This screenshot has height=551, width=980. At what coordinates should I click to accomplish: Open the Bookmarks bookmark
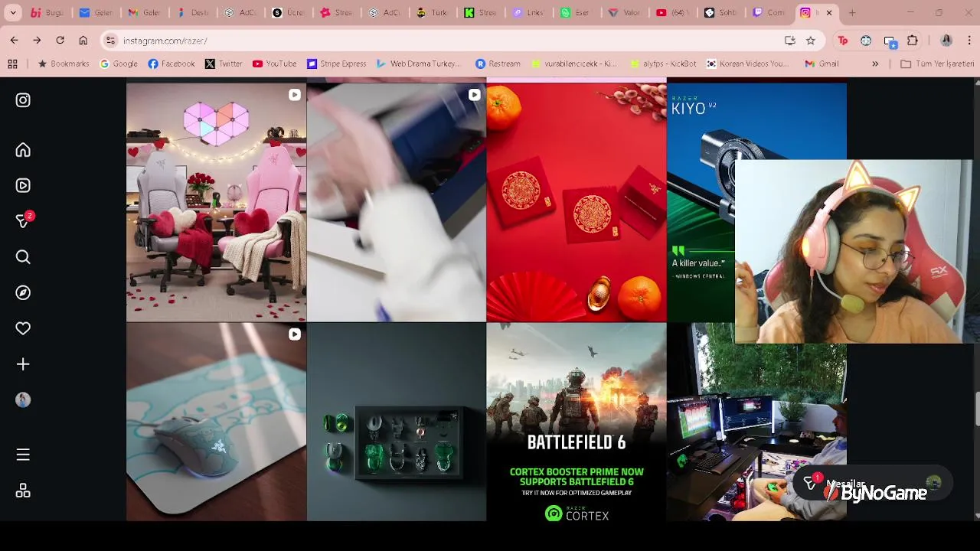(x=63, y=64)
